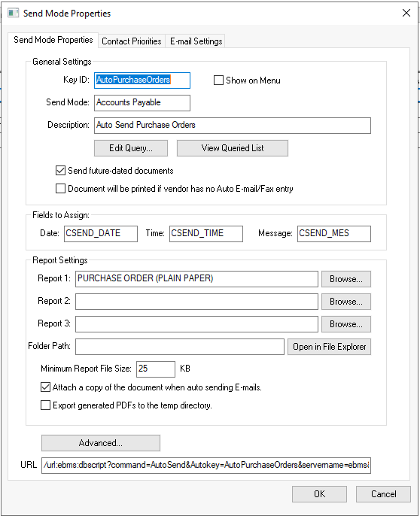Screen dimensions: 420x519
Task: Click the Folder Path input field
Action: tap(180, 347)
